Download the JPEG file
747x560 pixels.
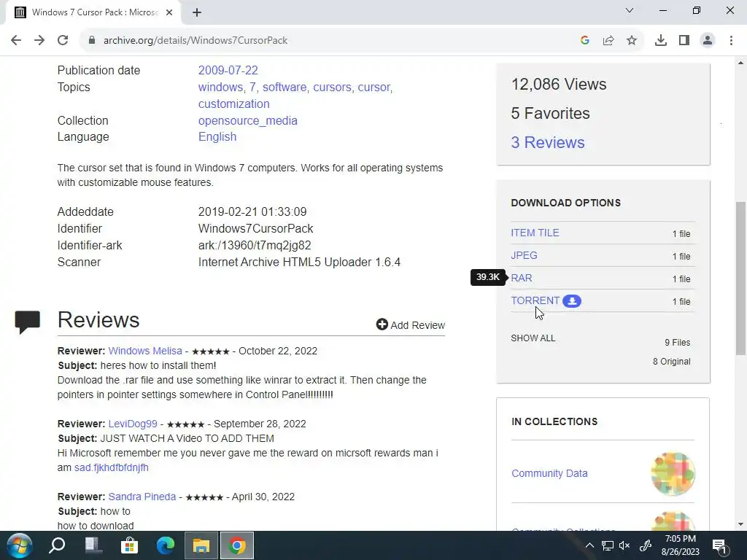pyautogui.click(x=524, y=255)
